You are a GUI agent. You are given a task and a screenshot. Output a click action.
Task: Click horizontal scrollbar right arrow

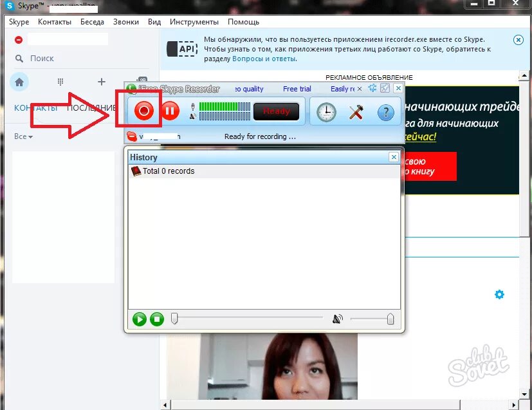514,405
